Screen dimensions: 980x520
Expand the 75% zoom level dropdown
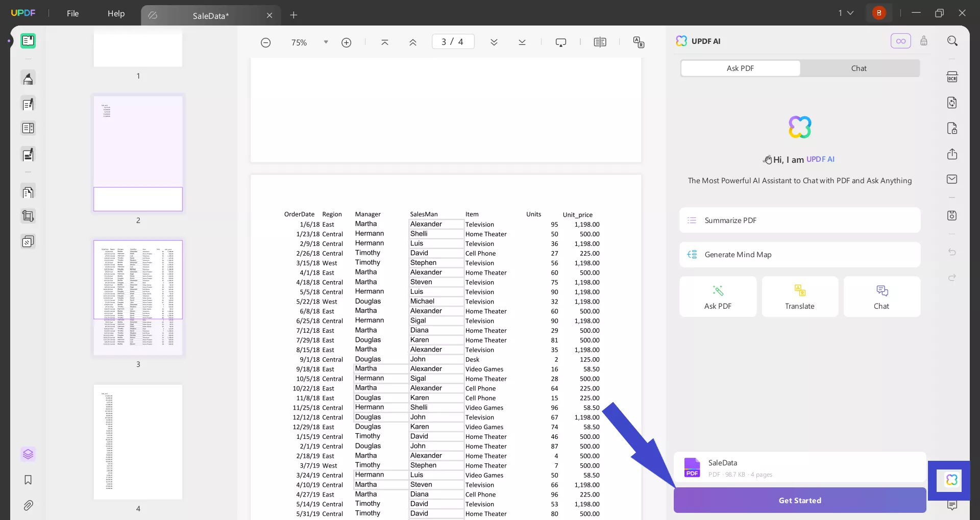click(x=326, y=42)
